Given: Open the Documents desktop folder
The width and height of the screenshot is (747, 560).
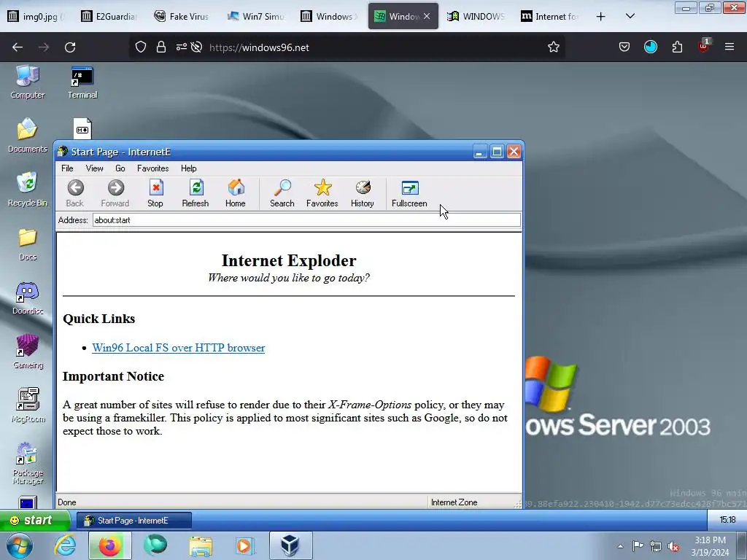Looking at the screenshot, I should point(28,135).
